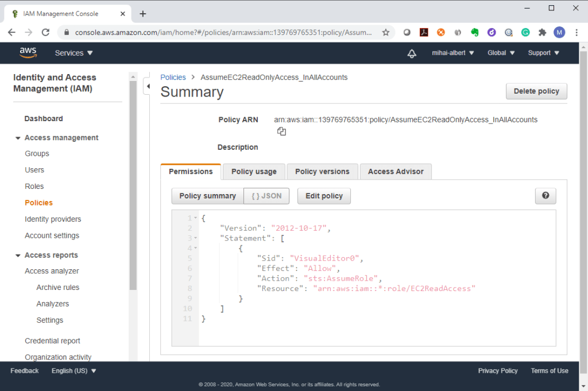Screen dimensions: 588x391
Task: Go to Roles in the sidebar
Action: 34,187
